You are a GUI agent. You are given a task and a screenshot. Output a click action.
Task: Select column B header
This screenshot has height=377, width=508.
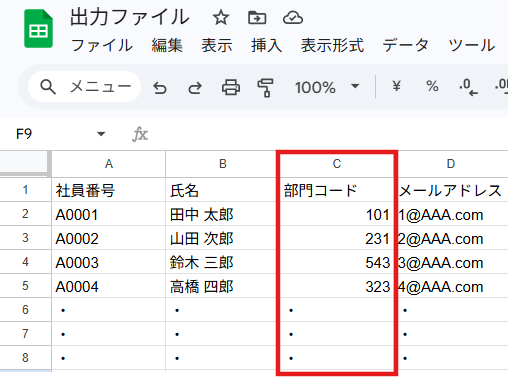pos(223,164)
